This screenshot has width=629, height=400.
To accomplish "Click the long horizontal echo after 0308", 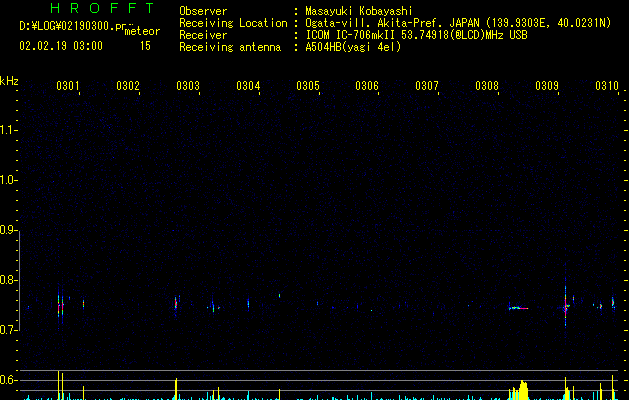I will (519, 308).
